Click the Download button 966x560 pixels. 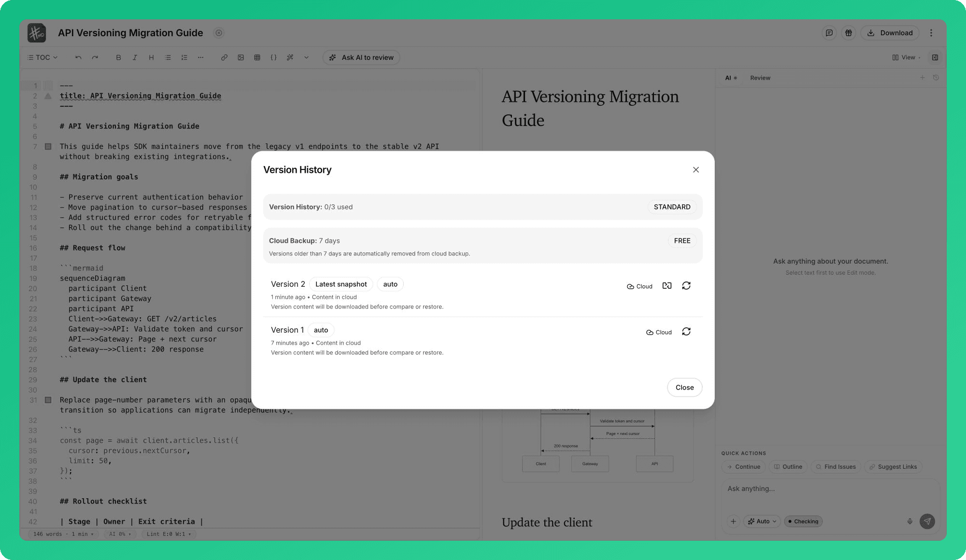tap(890, 33)
